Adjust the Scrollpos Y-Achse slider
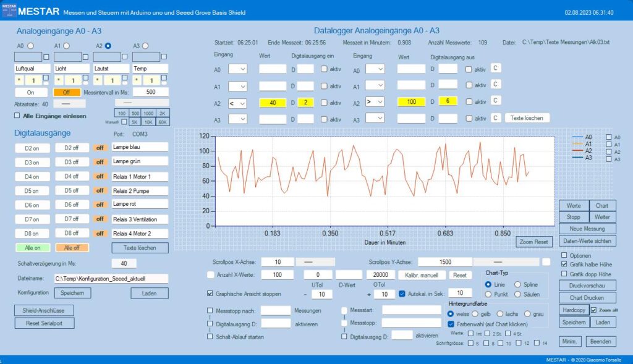Viewport: 633px width, 364px height. coord(504,262)
